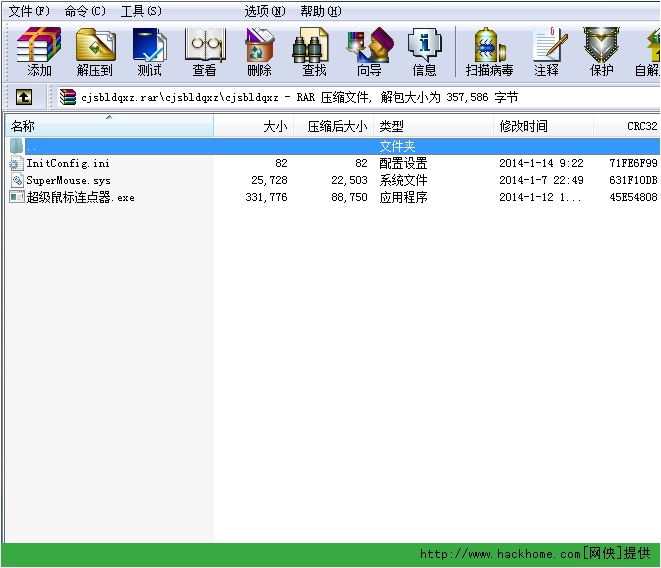Click the InitConfig.ini file icon

tap(16, 163)
